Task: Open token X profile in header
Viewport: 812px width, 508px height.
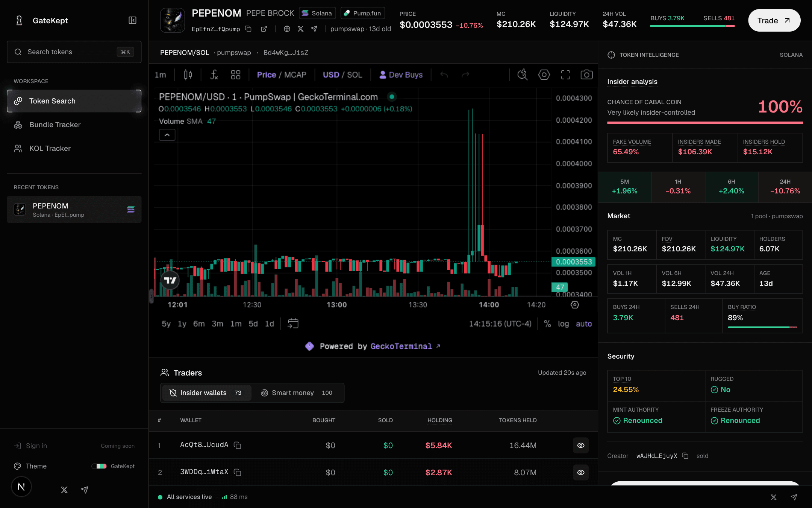Action: click(x=300, y=29)
